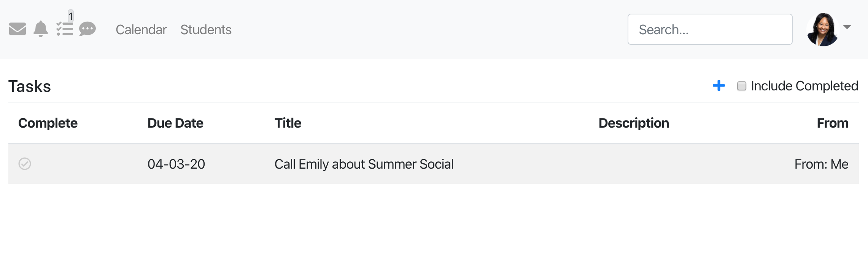This screenshot has height=275, width=868.
Task: Enable the Include Completed checkbox
Action: click(x=741, y=86)
